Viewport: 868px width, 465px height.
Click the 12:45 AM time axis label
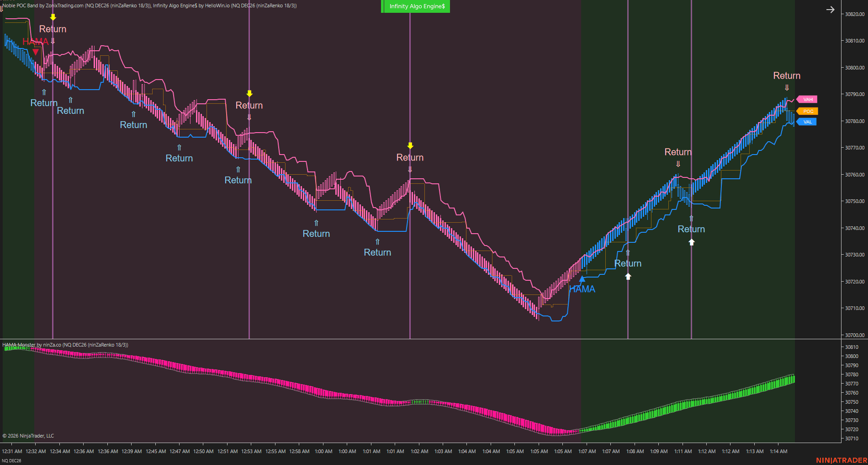coord(156,451)
